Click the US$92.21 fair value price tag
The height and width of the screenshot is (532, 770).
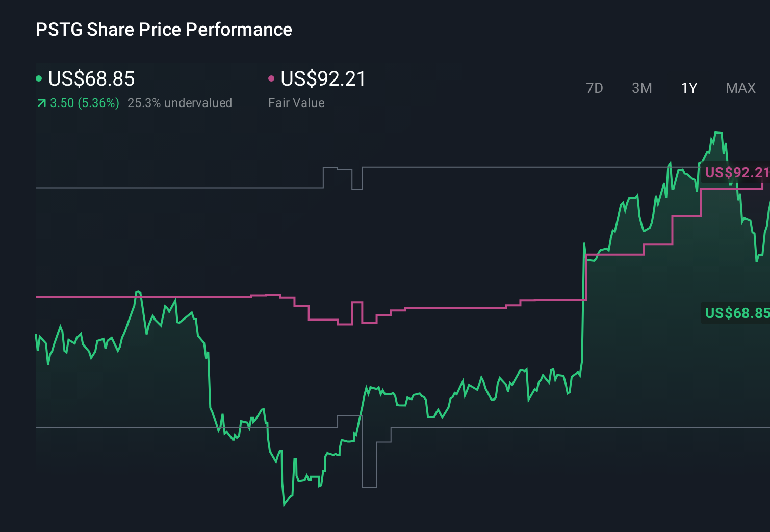pos(736,173)
